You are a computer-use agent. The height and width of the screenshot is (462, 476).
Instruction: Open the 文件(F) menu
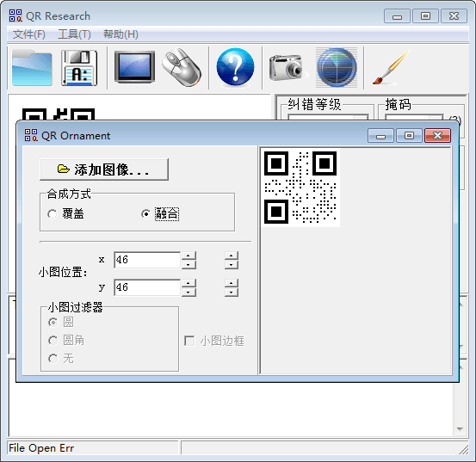coord(29,34)
